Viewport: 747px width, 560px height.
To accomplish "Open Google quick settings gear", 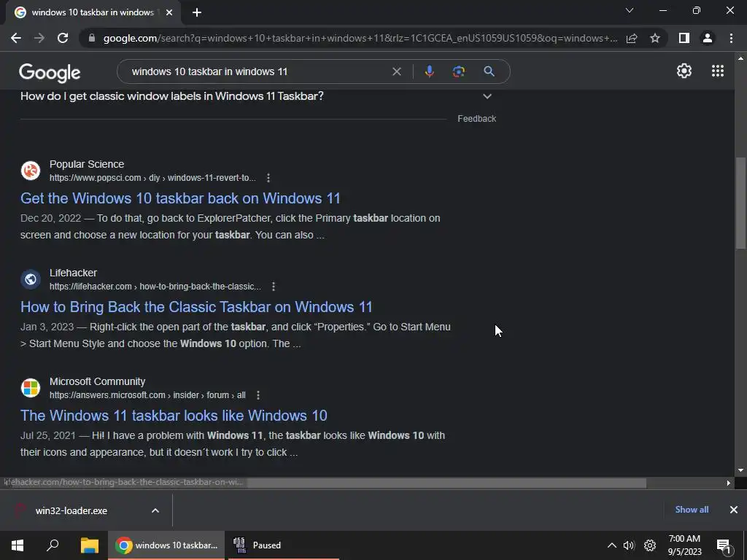I will (684, 71).
